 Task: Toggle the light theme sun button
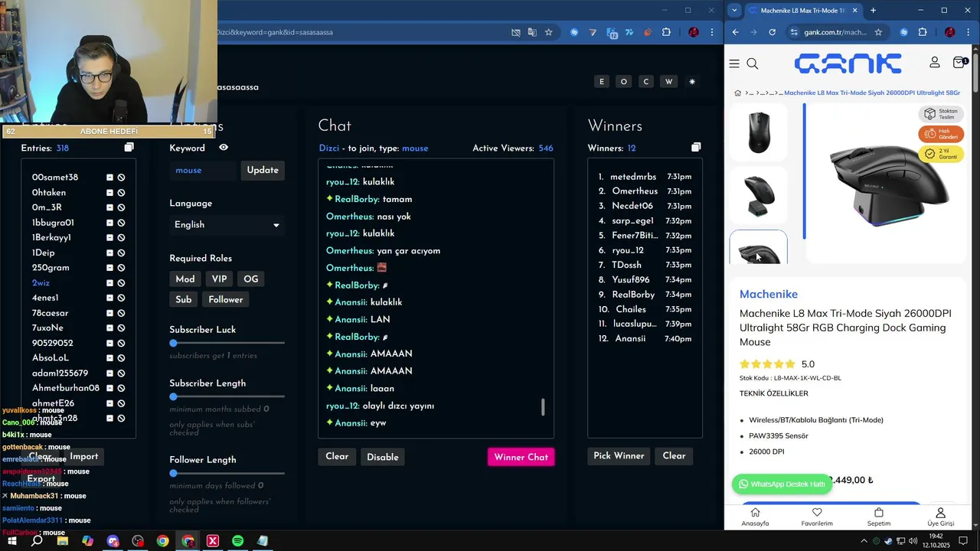tap(692, 82)
